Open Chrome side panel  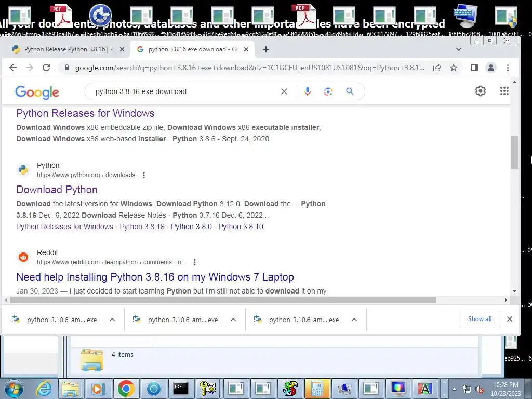click(474, 68)
